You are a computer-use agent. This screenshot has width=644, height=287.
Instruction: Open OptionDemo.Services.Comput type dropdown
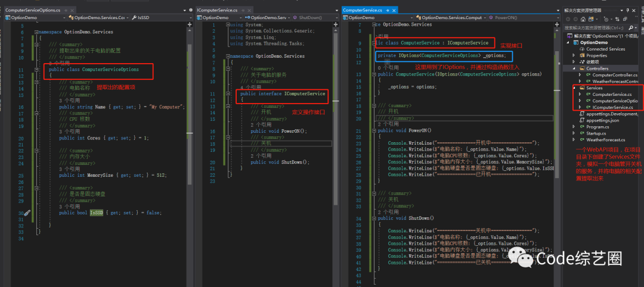tap(451, 18)
